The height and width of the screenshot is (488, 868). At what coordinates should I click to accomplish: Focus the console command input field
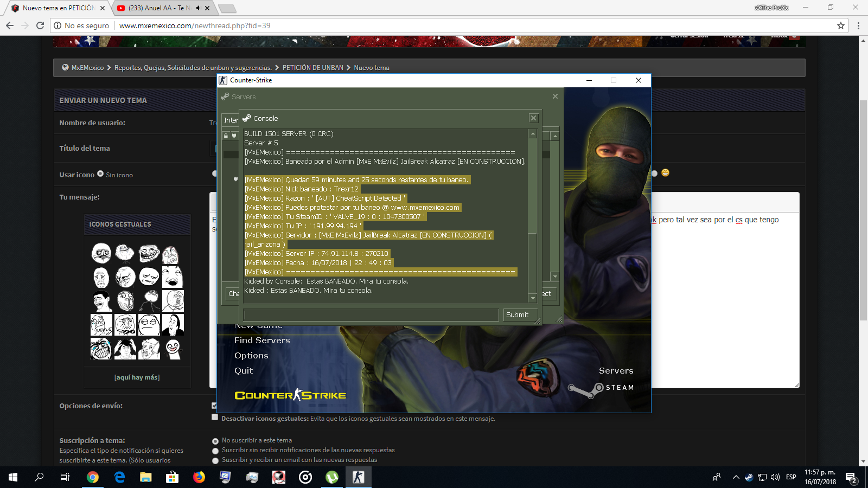(x=371, y=315)
